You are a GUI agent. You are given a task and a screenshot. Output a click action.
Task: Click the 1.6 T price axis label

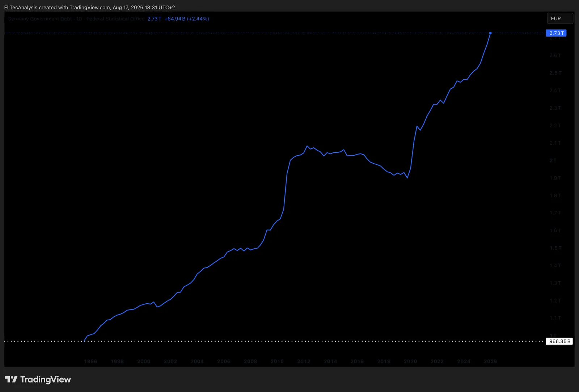pos(555,231)
